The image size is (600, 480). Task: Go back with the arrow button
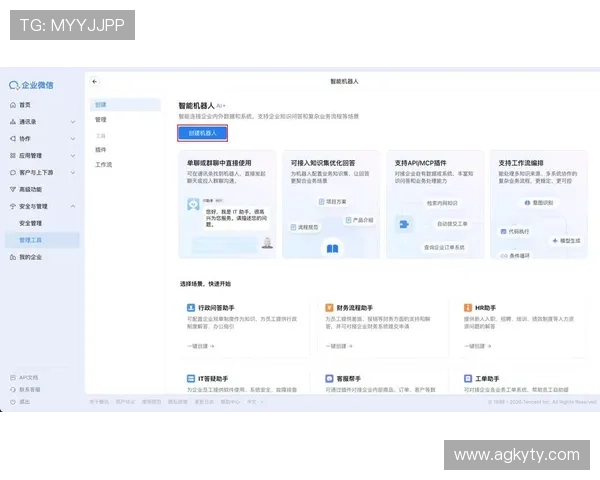95,82
